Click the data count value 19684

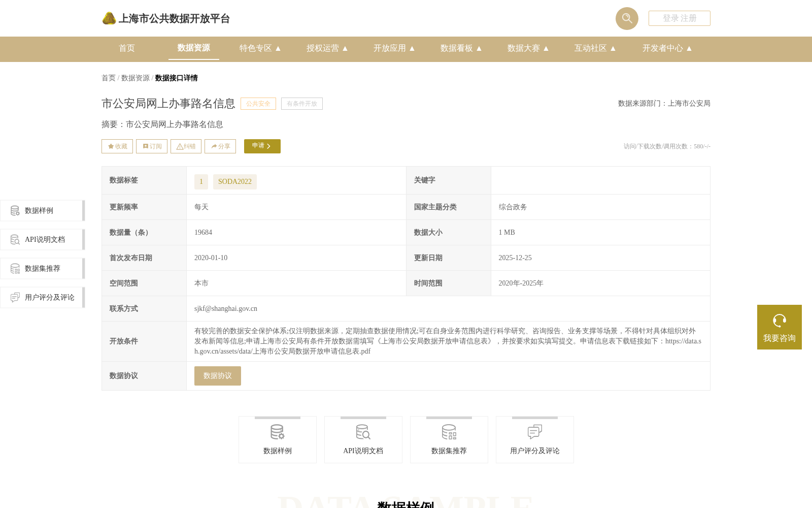pyautogui.click(x=203, y=233)
